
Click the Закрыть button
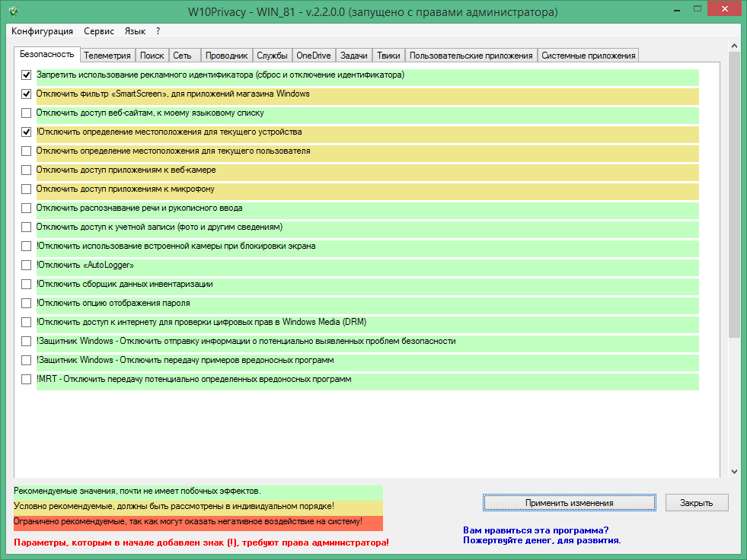(697, 503)
